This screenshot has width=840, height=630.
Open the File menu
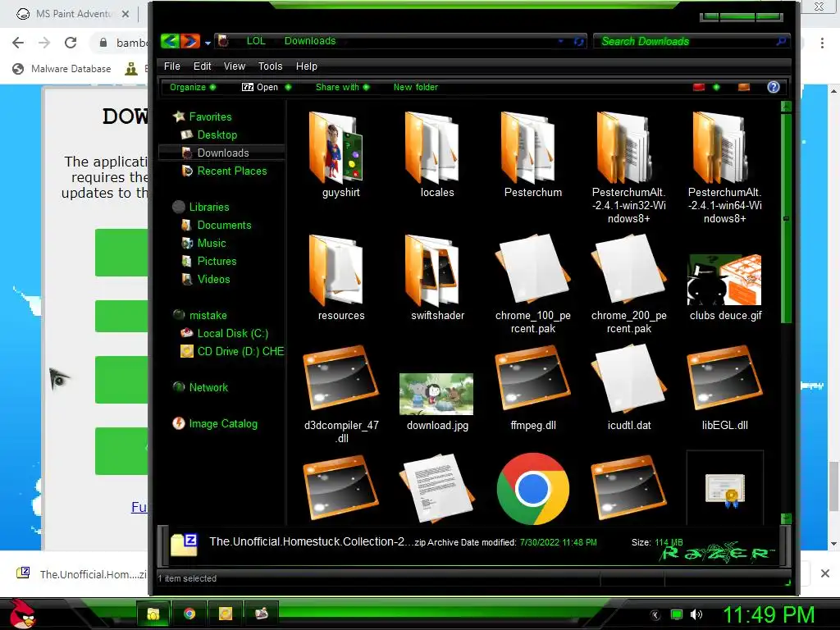tap(171, 66)
